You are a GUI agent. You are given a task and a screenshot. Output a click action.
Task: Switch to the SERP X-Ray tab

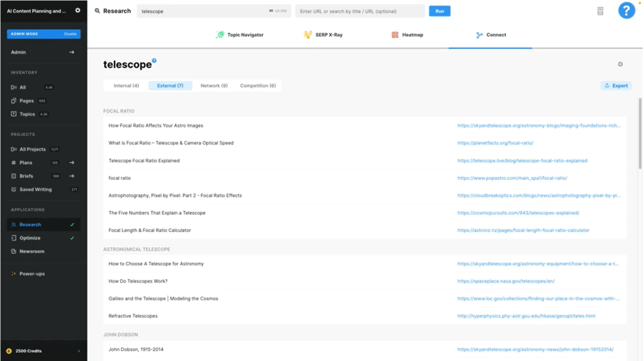coord(323,35)
